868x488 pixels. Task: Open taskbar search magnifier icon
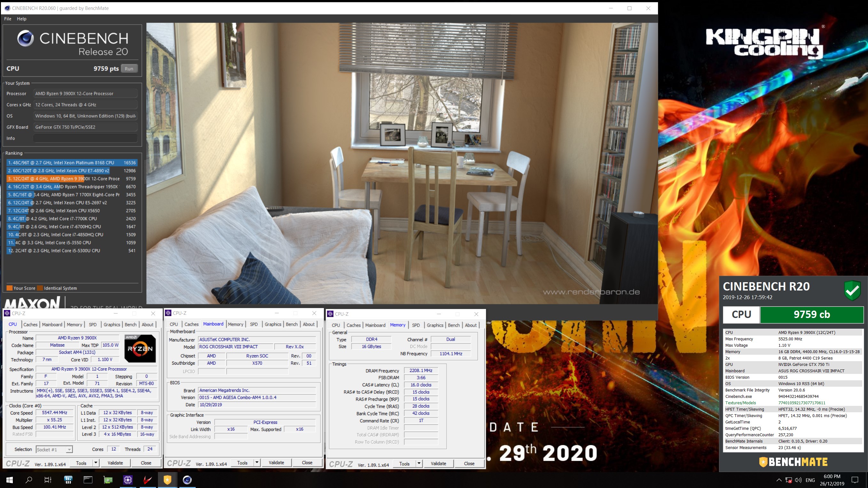[x=29, y=480]
